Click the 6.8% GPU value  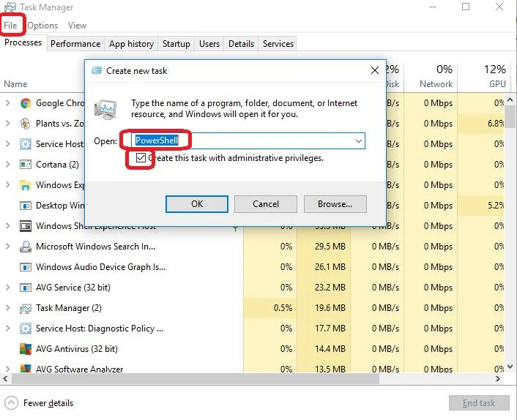(x=496, y=124)
